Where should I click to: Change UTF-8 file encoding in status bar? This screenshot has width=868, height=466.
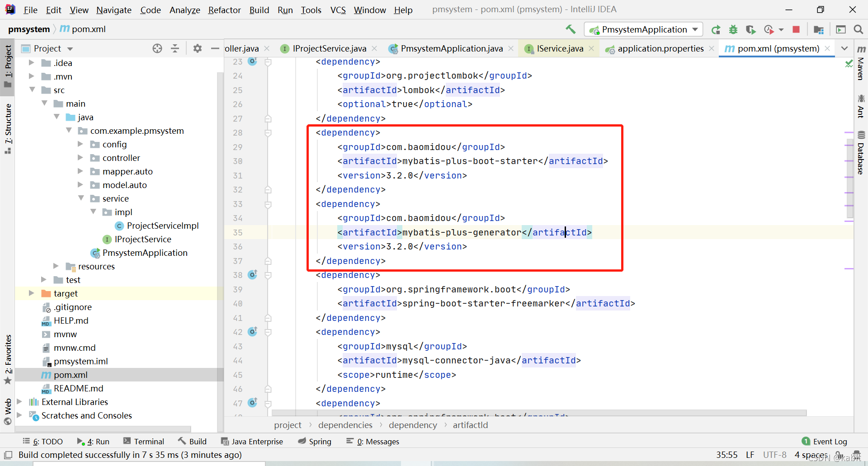pos(774,455)
